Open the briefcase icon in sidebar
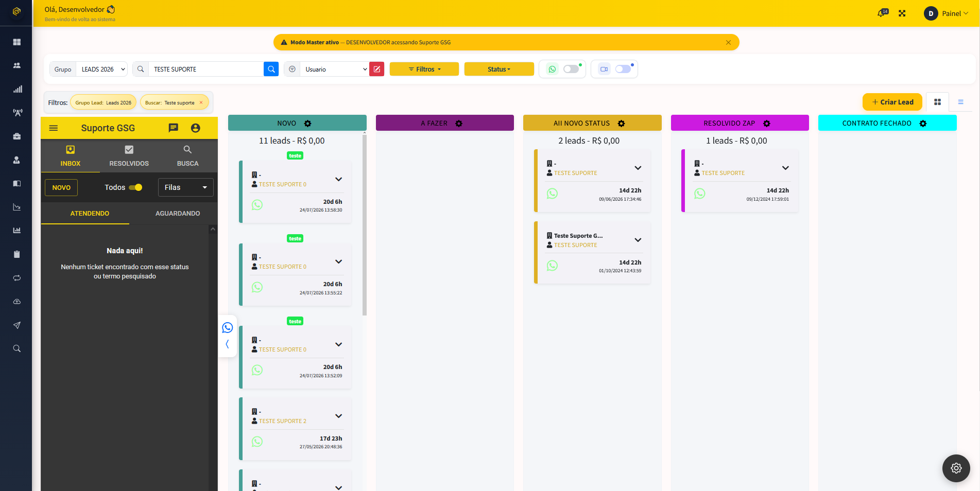This screenshot has height=491, width=980. 17,136
